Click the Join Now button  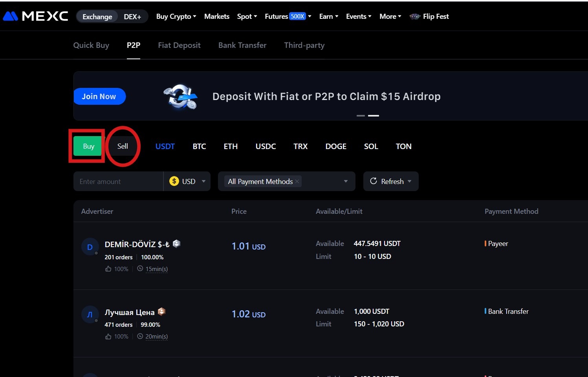[99, 97]
